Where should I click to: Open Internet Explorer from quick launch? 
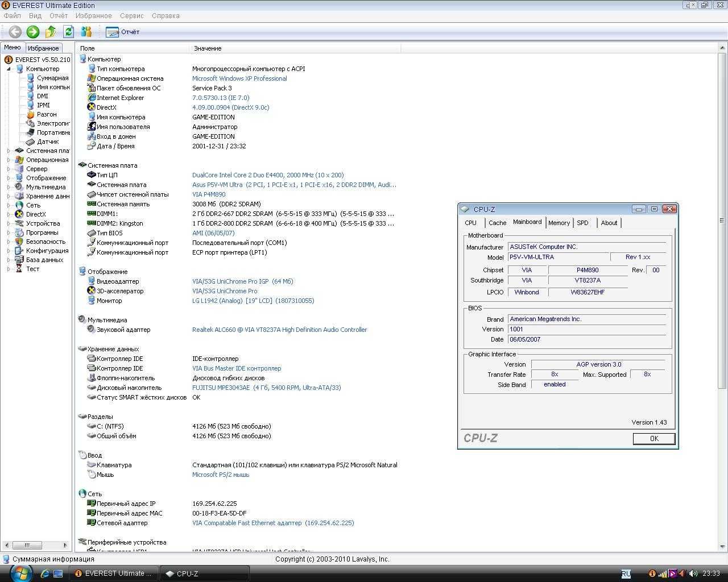[x=45, y=573]
